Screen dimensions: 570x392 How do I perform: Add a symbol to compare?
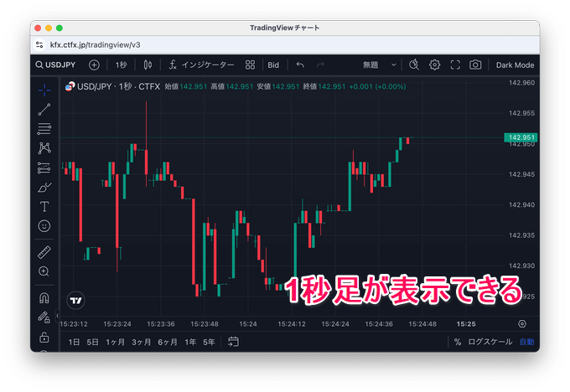coord(94,65)
